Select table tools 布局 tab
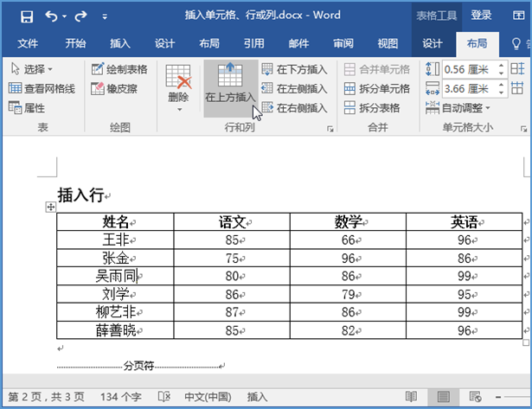Viewport: 532px width, 409px height. click(477, 43)
